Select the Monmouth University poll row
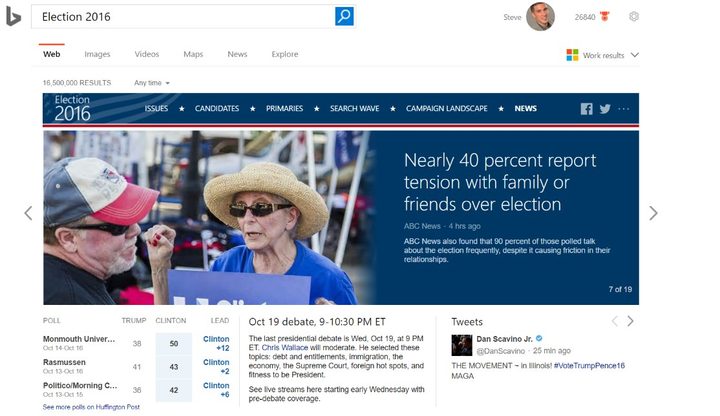The height and width of the screenshot is (416, 720). (138, 343)
